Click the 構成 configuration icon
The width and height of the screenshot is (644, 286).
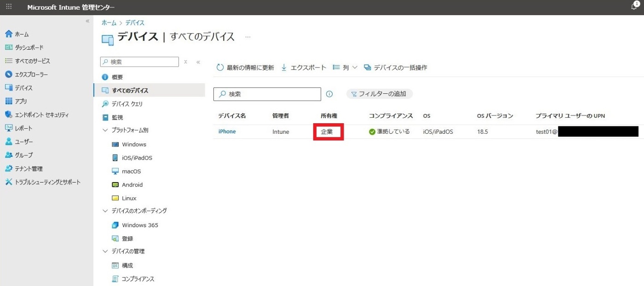point(115,266)
